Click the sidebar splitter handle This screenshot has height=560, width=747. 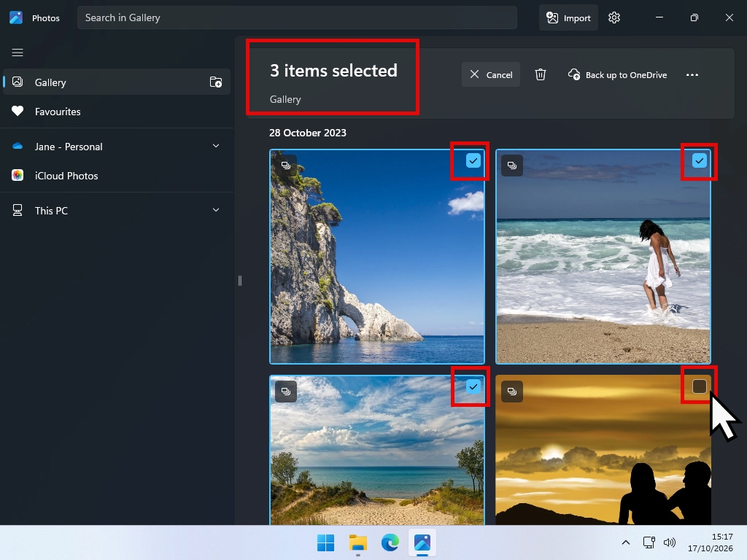239,281
